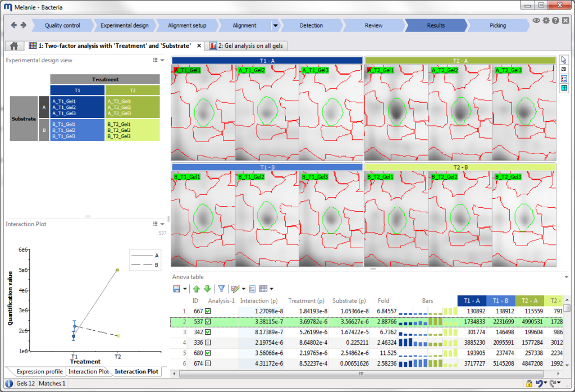Click the info icon in status bar
The width and height of the screenshot is (575, 392).
[x=9, y=384]
